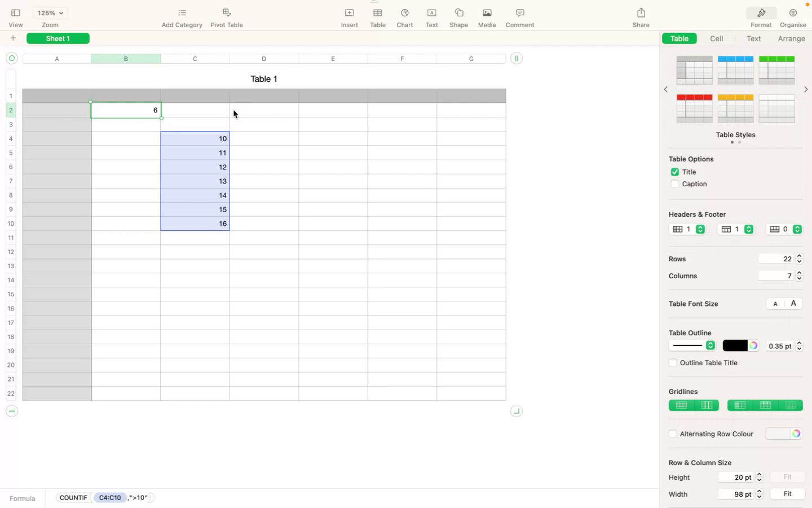Show next table styles page arrow
The image size is (812, 508).
(x=806, y=89)
